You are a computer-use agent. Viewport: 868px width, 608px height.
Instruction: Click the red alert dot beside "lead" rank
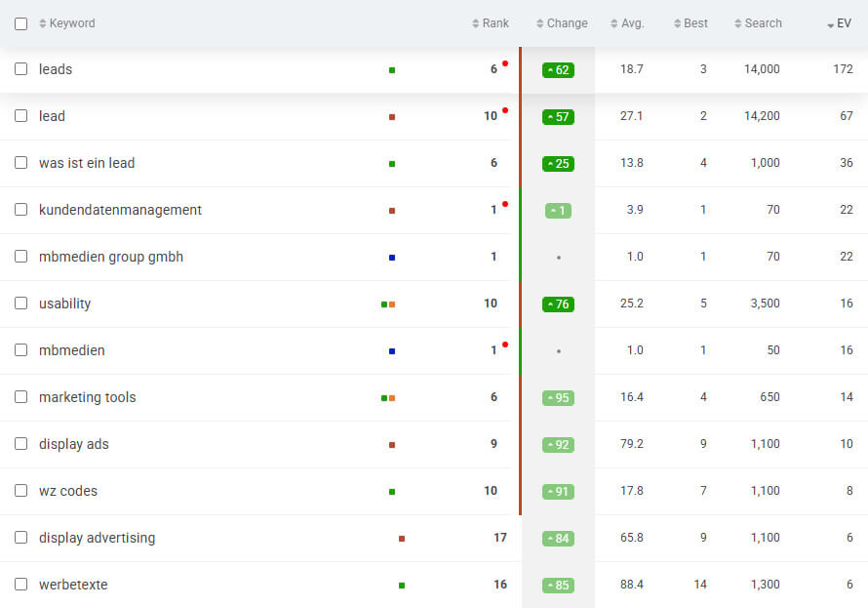click(503, 111)
